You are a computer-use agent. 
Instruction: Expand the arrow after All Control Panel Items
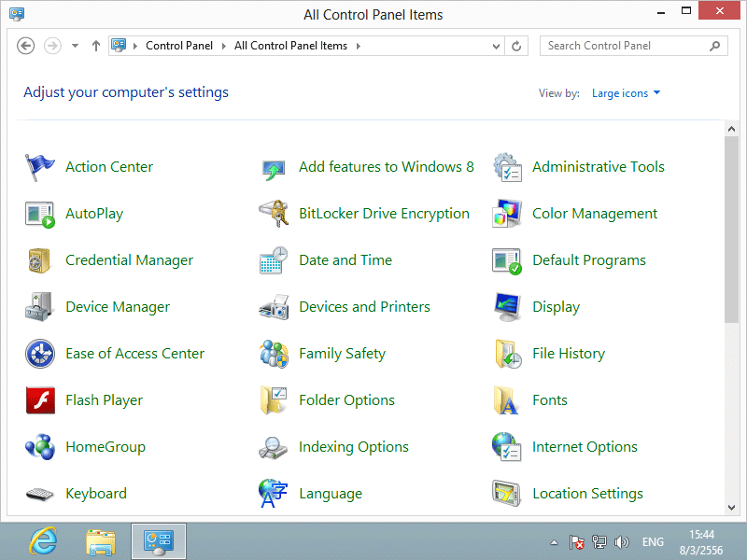(359, 46)
